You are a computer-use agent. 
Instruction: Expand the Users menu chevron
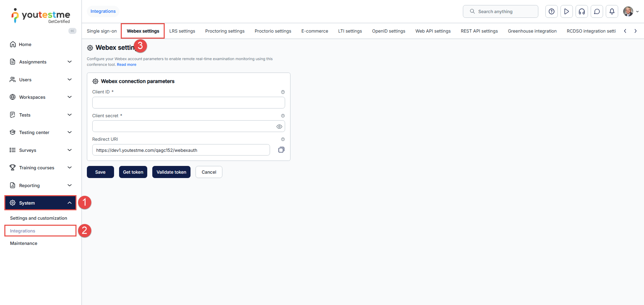pyautogui.click(x=70, y=80)
